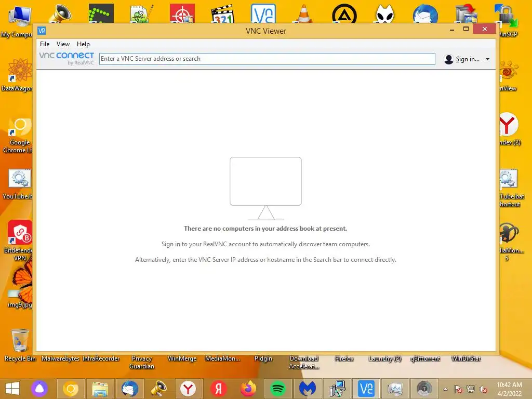Screen dimensions: 532x399
Task: Open the Recycle Bin
Action: pyautogui.click(x=20, y=340)
